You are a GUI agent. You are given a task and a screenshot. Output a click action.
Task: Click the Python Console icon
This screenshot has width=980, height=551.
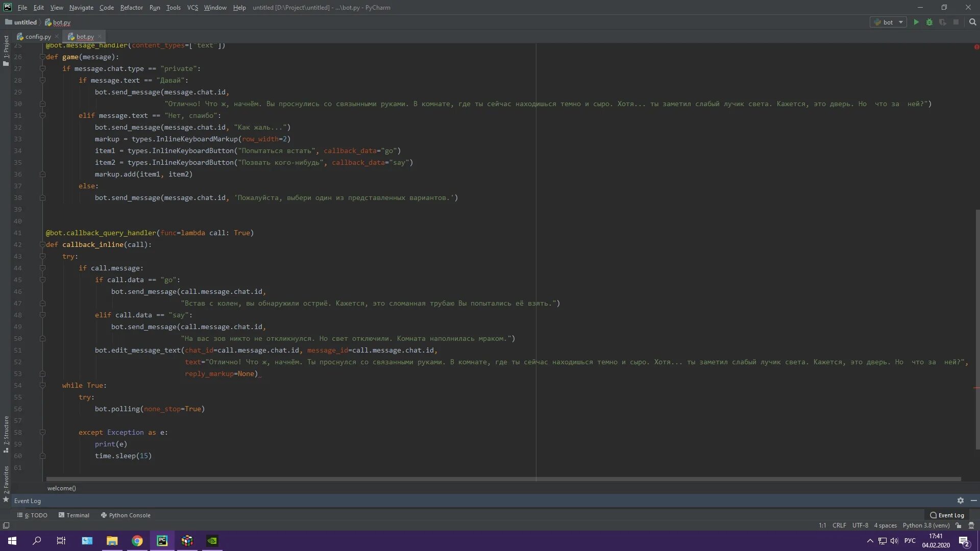[x=104, y=515]
